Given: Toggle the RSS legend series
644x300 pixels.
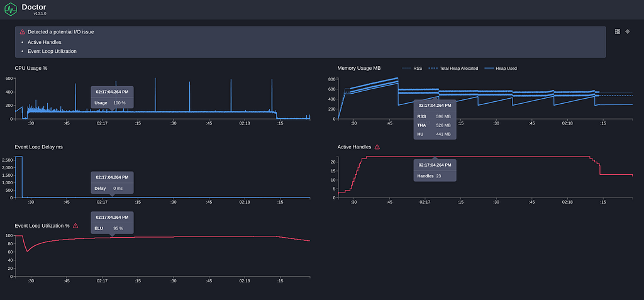Looking at the screenshot, I should pyautogui.click(x=412, y=68).
